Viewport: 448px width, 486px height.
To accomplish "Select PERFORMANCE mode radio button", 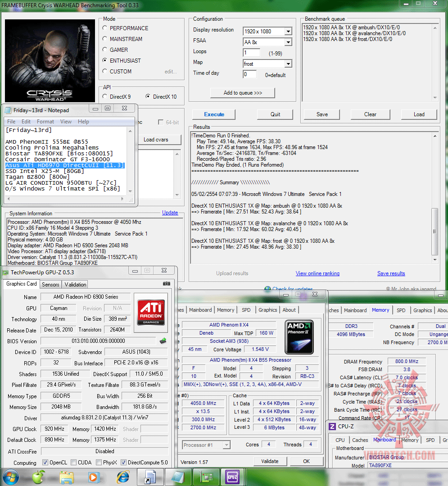I will (105, 28).
